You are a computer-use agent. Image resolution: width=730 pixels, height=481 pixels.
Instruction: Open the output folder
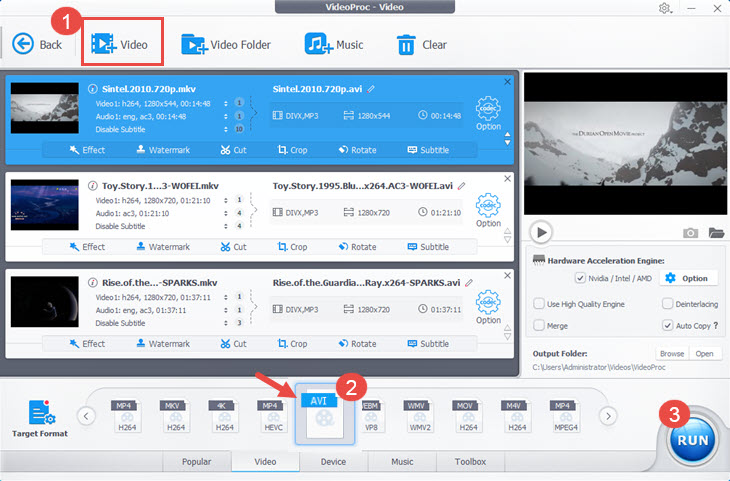704,353
